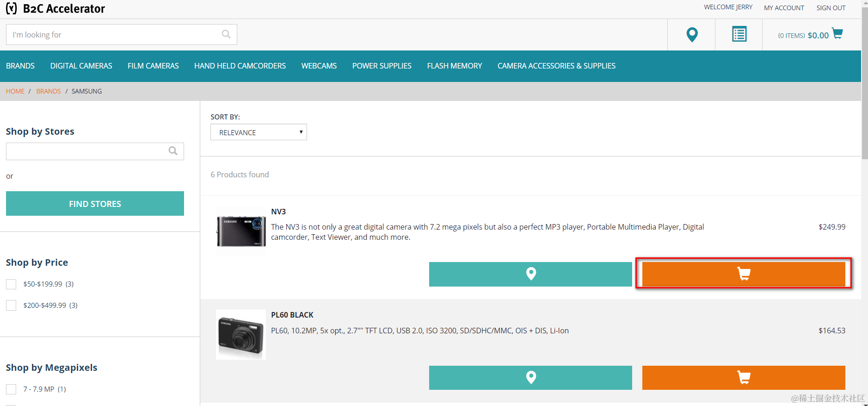Image resolution: width=868 pixels, height=406 pixels.
Task: Toggle the $200-$499.99 price checkbox
Action: click(x=11, y=306)
